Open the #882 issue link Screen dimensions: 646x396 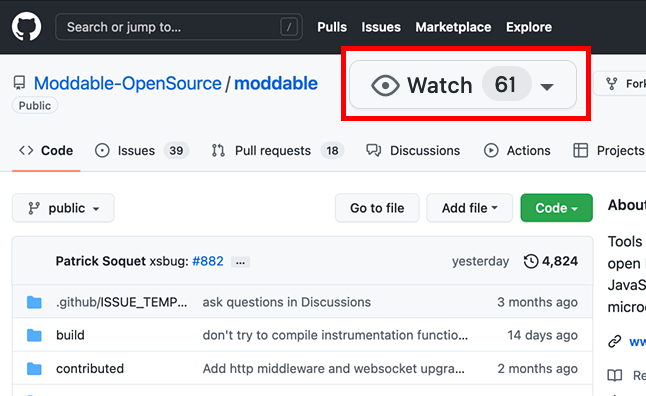[208, 261]
